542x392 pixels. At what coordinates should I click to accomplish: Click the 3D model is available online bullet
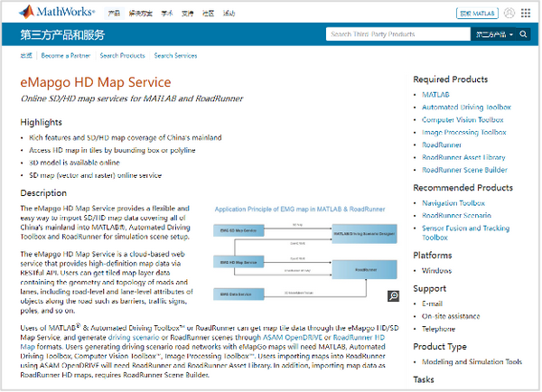(x=74, y=163)
